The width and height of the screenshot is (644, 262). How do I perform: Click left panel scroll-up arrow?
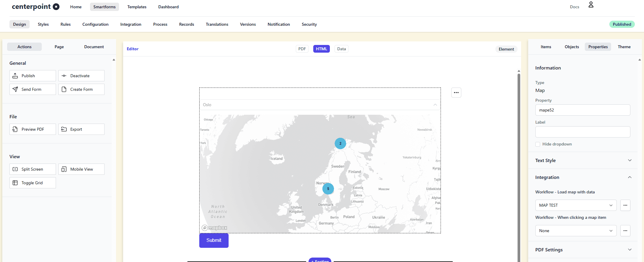pyautogui.click(x=114, y=60)
